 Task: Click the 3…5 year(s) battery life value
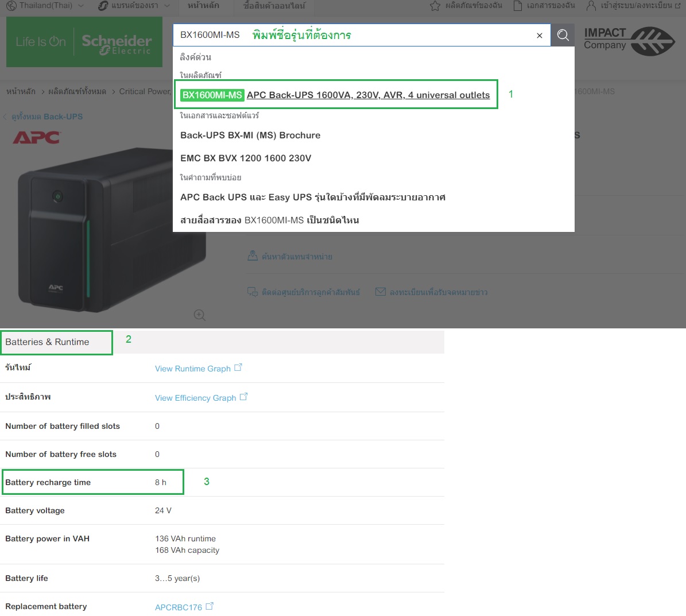click(x=177, y=578)
